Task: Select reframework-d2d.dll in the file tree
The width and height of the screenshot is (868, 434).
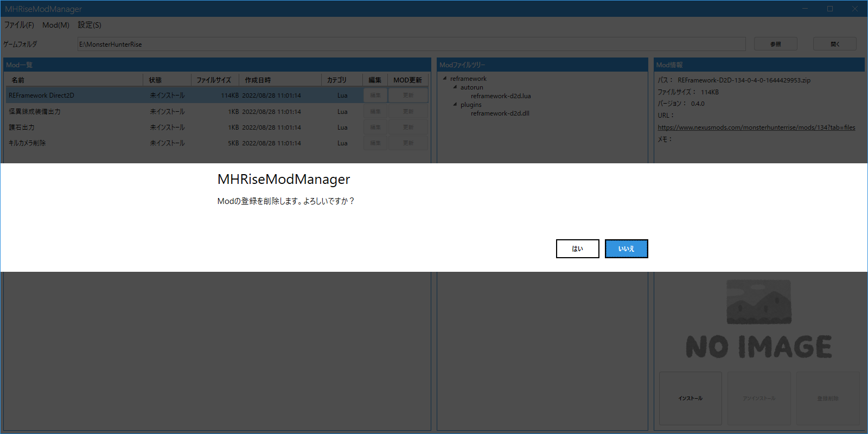Action: pos(500,113)
